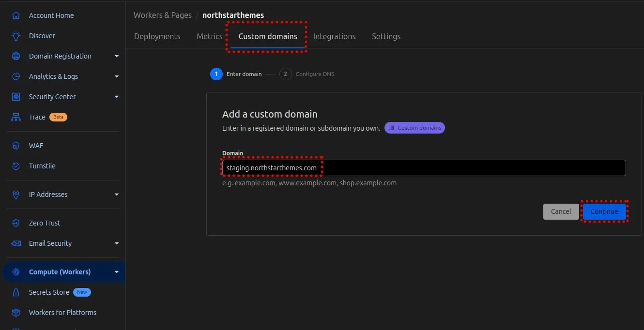Screen dimensions: 644x330
Task: Click the WAF shield icon
Action: click(x=16, y=146)
